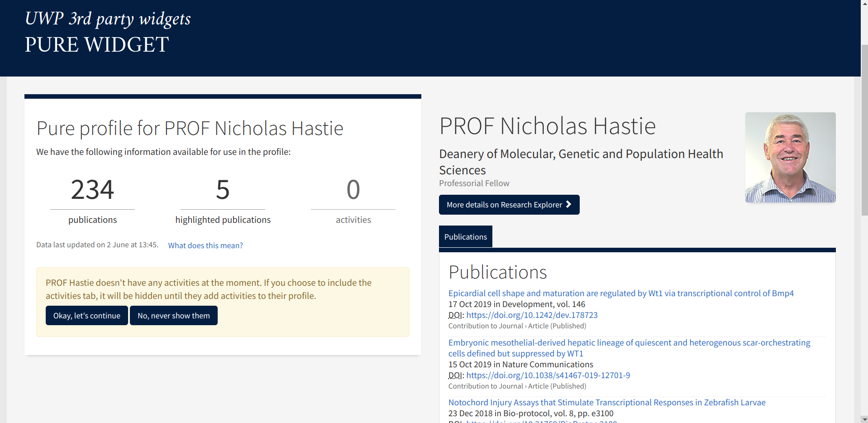Click the UWP 3rd party widgets heading
Image resolution: width=868 pixels, height=423 pixels.
tap(108, 19)
